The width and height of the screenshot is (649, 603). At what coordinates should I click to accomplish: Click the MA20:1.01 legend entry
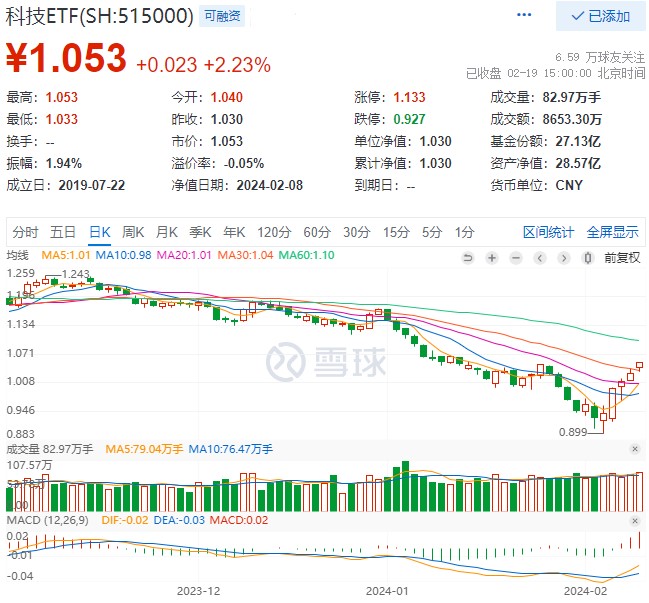[184, 255]
